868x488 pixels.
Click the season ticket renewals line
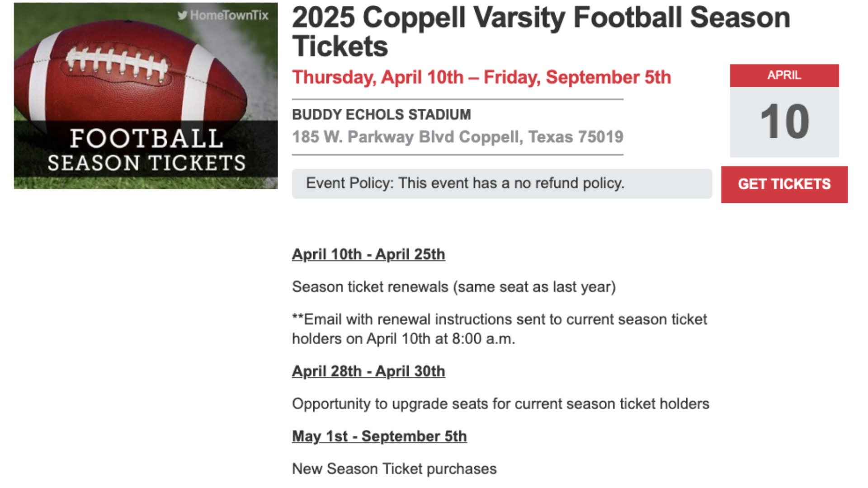tap(453, 287)
